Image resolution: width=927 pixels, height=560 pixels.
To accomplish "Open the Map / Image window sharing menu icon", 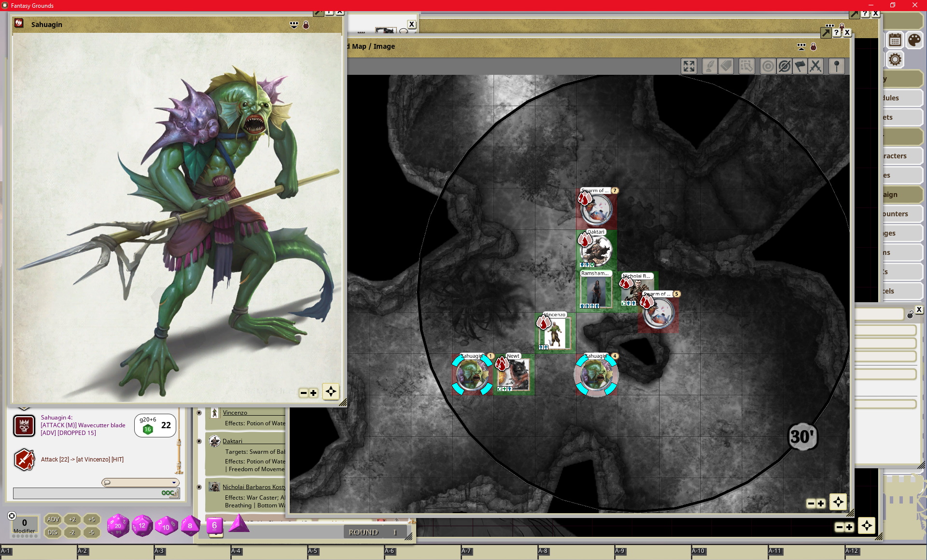I will click(x=801, y=46).
